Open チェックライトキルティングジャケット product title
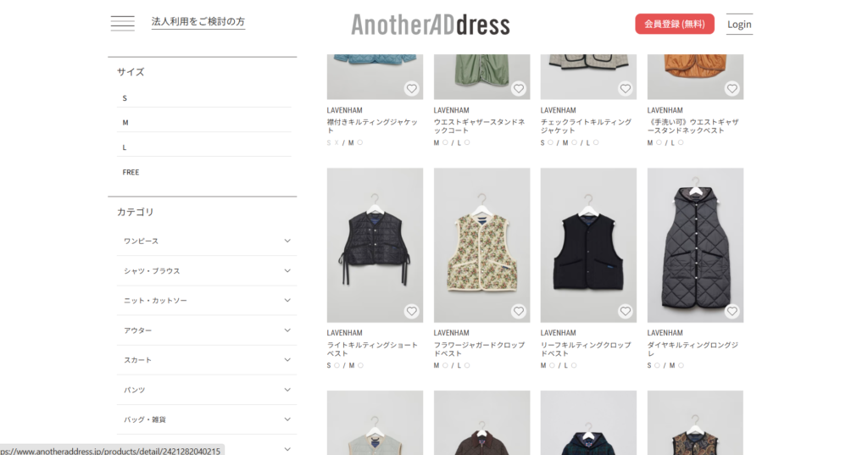The height and width of the screenshot is (455, 868). tap(586, 126)
